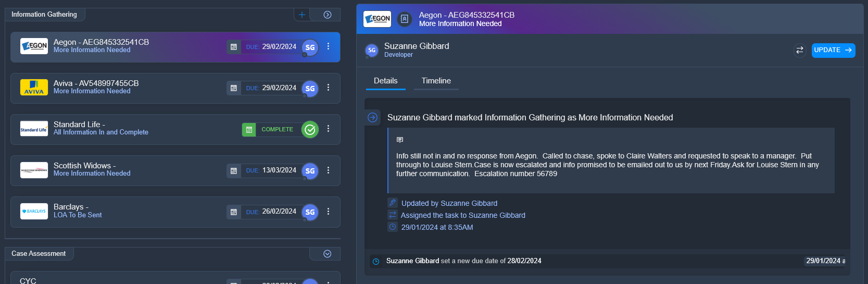Click new due date 28/02/2024 entry

[x=524, y=261]
